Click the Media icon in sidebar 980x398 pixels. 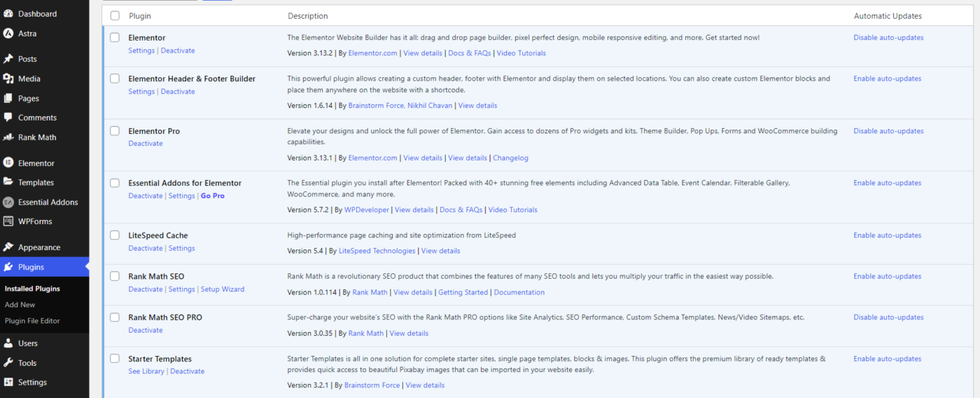[x=8, y=78]
